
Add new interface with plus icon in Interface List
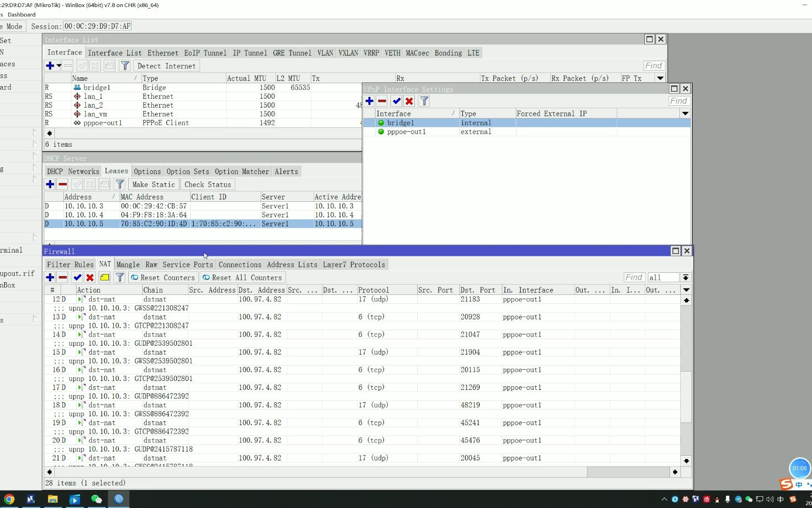[x=50, y=66]
